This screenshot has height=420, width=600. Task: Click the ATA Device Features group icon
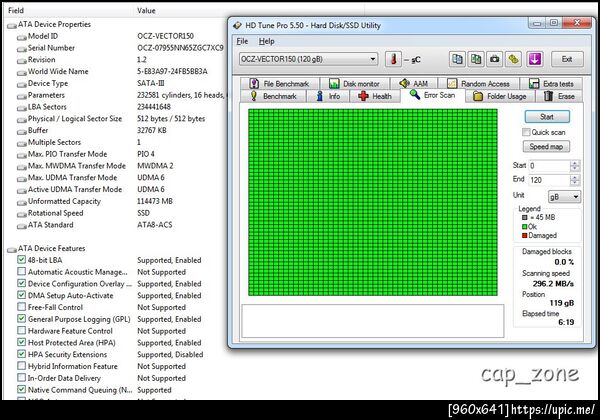pos(11,249)
